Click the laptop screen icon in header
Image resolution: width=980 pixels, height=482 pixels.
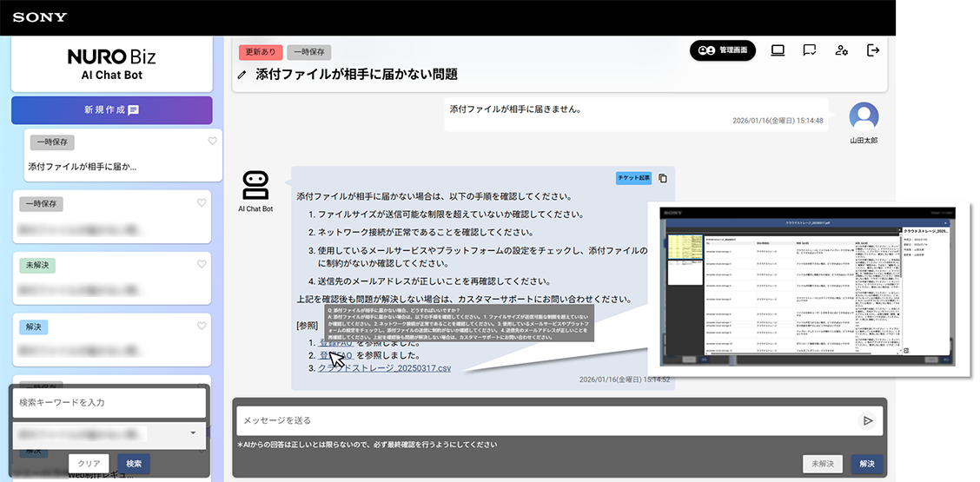point(778,50)
